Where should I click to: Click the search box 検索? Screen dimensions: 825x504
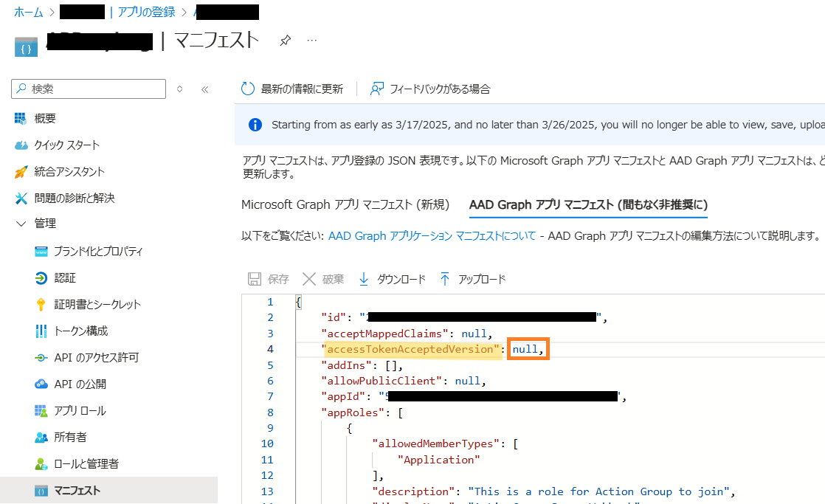[89, 89]
